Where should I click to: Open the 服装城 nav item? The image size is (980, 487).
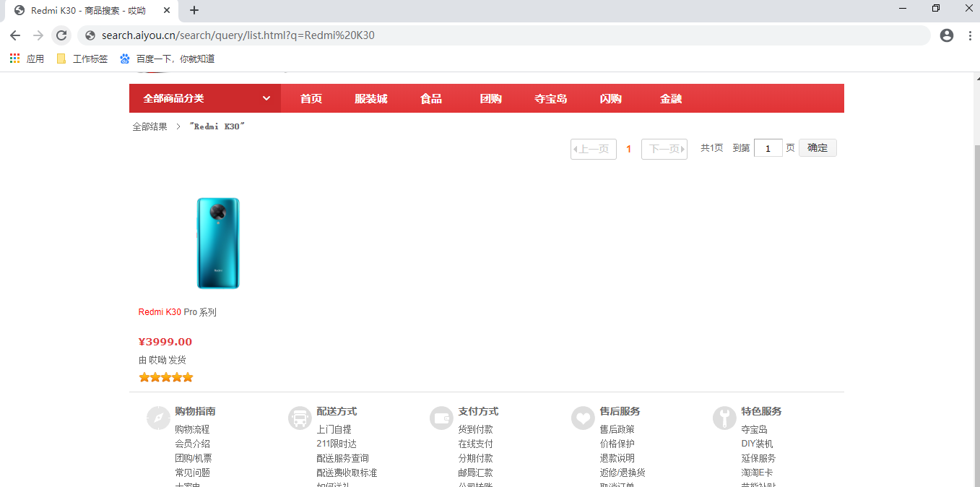click(371, 98)
